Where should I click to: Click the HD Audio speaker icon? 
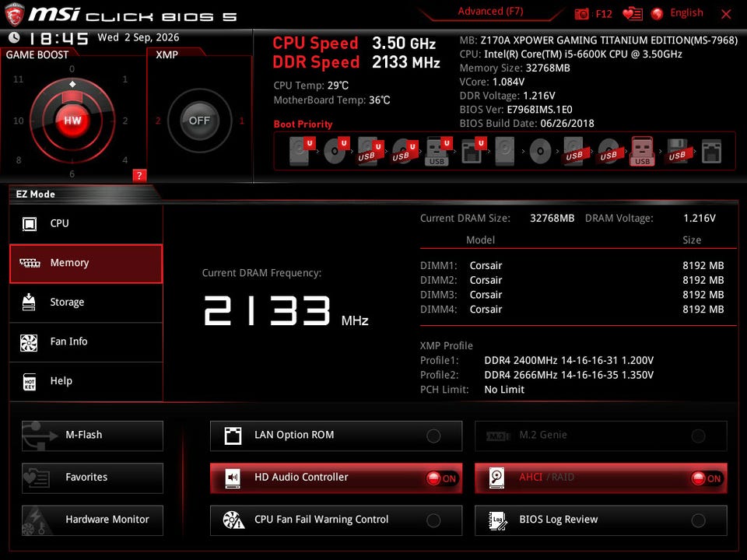(233, 478)
